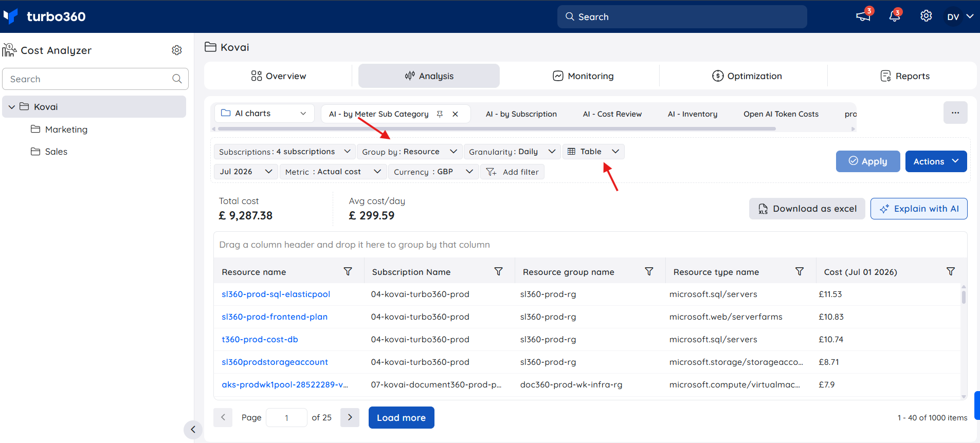Image resolution: width=980 pixels, height=443 pixels.
Task: Filter the Subscription Name column
Action: [499, 271]
